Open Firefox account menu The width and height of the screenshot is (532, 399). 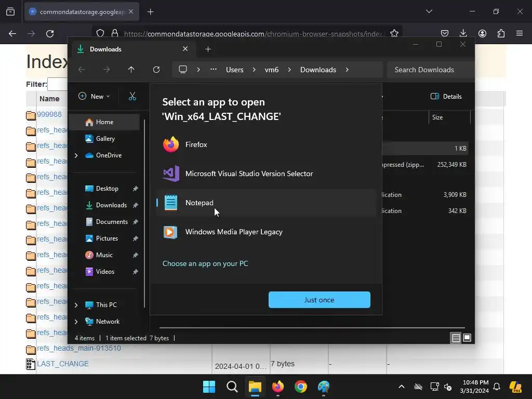point(482,33)
